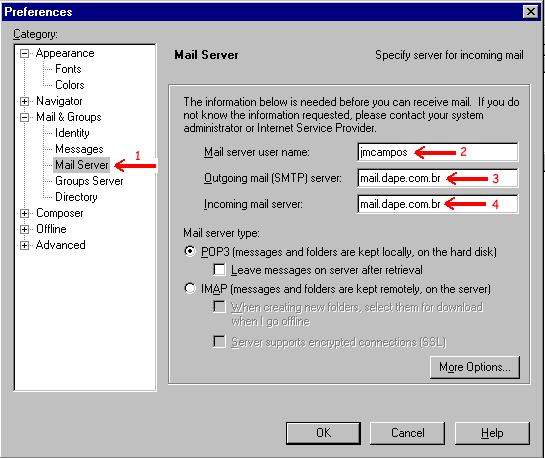Click the Category label

(x=35, y=34)
